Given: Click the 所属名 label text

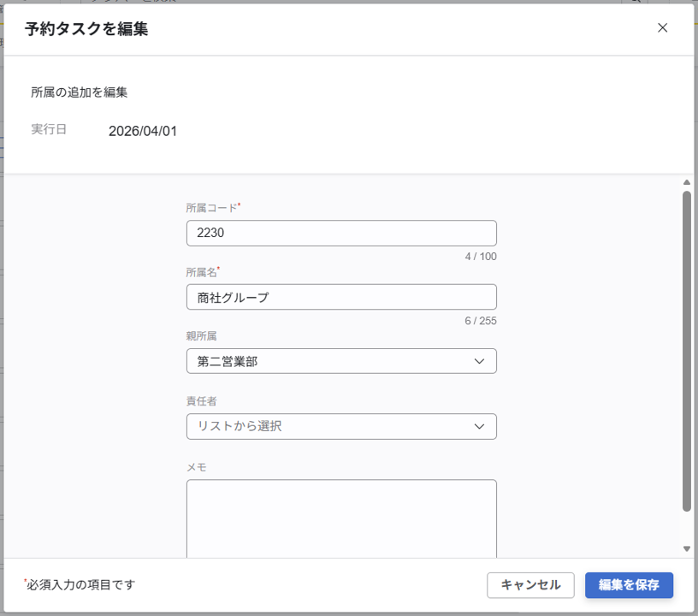Looking at the screenshot, I should point(201,272).
